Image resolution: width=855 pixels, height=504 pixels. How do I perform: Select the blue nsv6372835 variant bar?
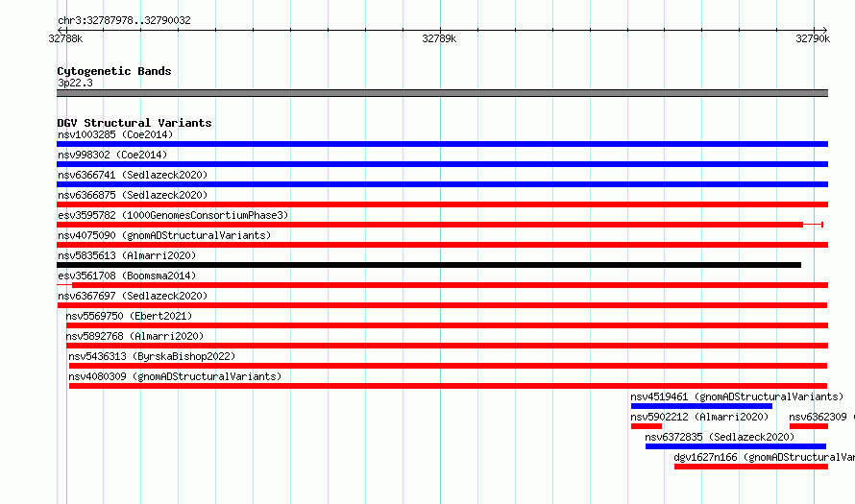[736, 446]
